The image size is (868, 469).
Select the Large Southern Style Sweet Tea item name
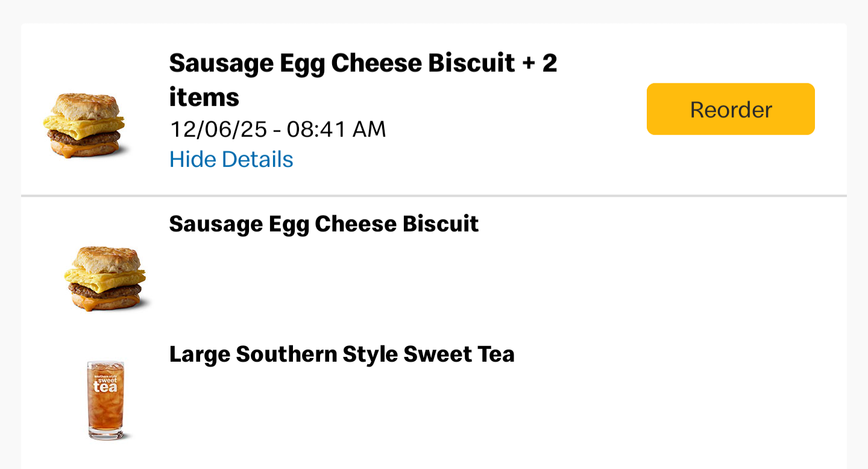[x=342, y=354]
